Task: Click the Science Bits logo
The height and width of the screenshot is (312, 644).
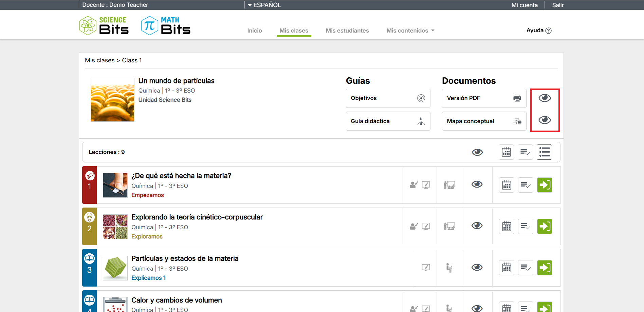Action: pyautogui.click(x=104, y=26)
